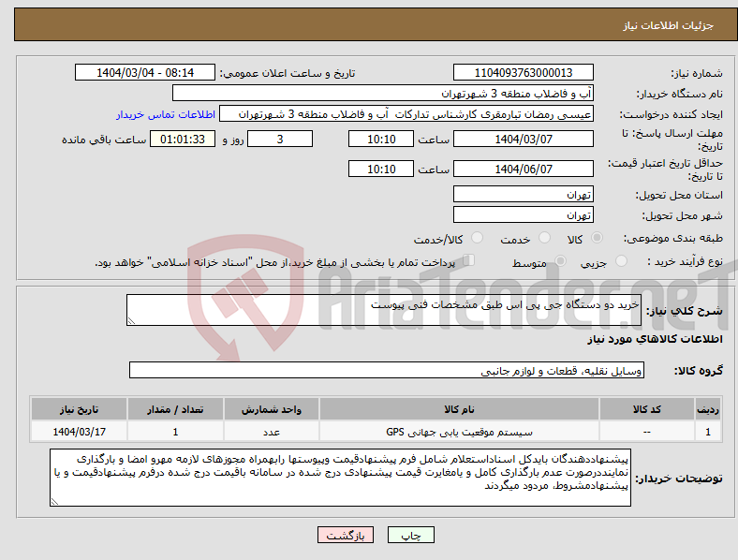Select the جزیی purchase type radio
Screen dimensions: 738x560
(621, 261)
